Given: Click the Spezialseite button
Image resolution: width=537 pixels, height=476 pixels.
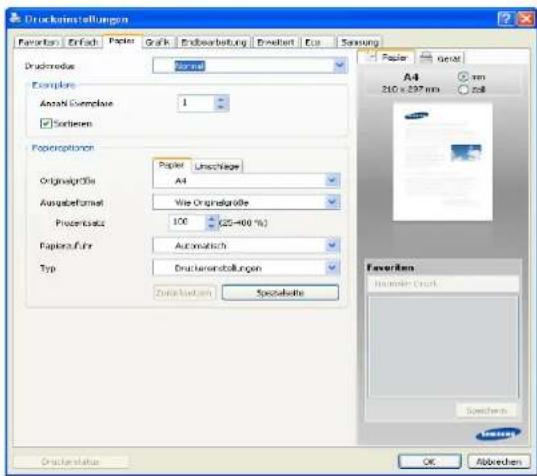Looking at the screenshot, I should (280, 293).
